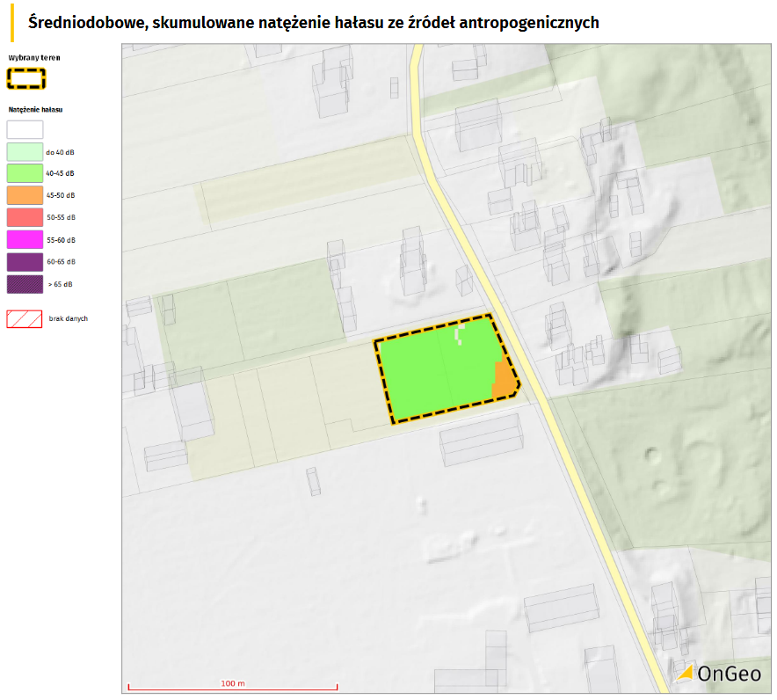Click the small white mark inside the green plot
777x700 pixels.
point(457,334)
